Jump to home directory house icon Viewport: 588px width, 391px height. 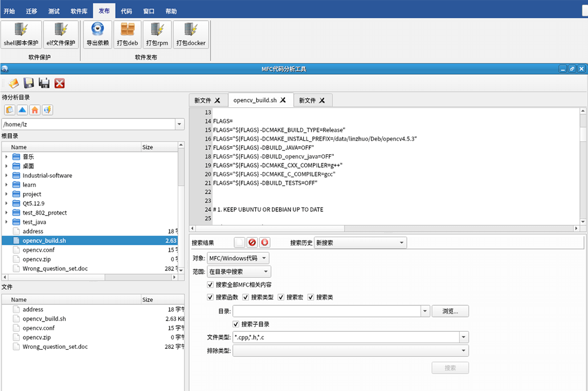click(x=35, y=110)
